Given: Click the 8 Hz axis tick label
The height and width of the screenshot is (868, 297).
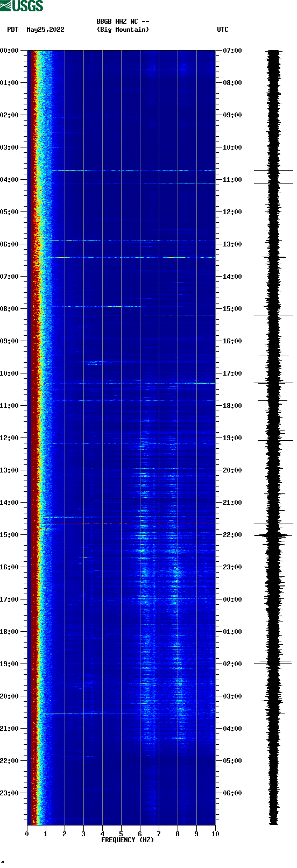Looking at the screenshot, I should (178, 834).
